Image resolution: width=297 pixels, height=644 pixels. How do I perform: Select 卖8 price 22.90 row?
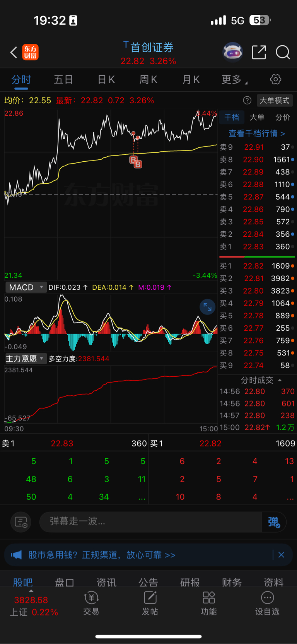[x=257, y=159]
